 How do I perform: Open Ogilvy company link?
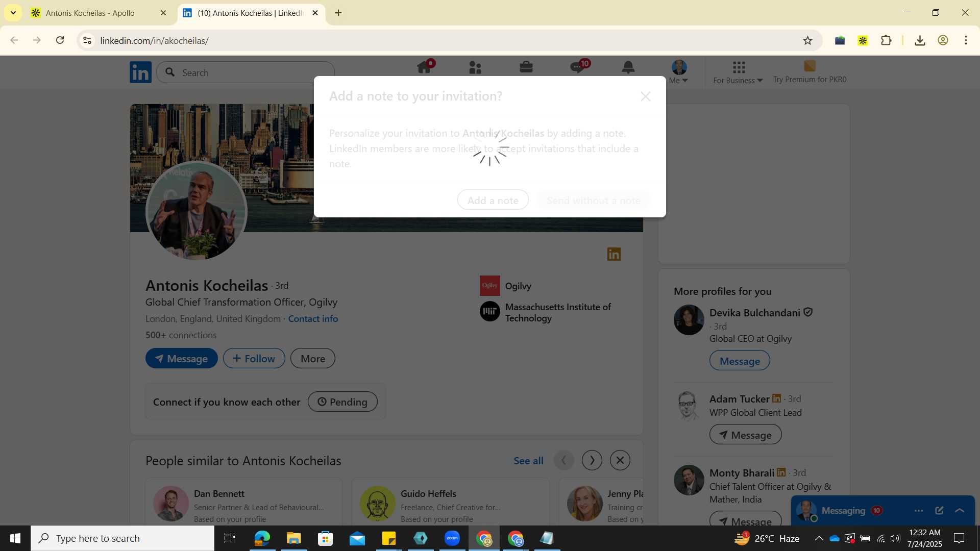click(506, 286)
